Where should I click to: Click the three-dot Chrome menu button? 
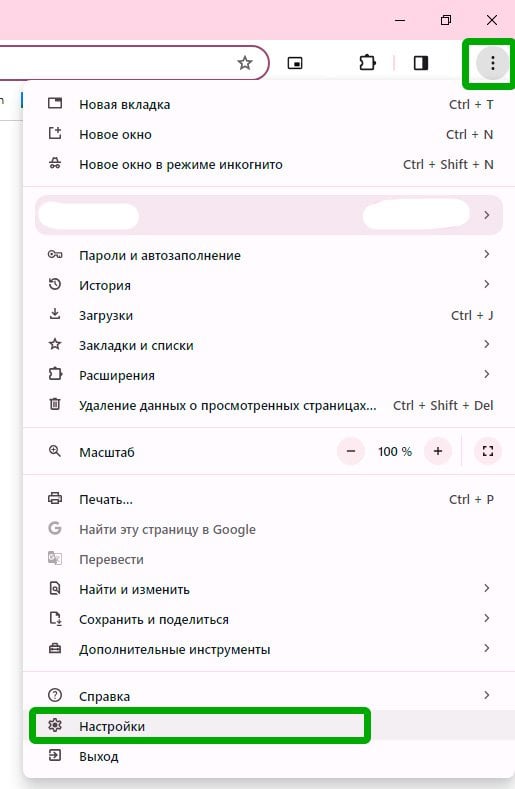click(x=492, y=63)
